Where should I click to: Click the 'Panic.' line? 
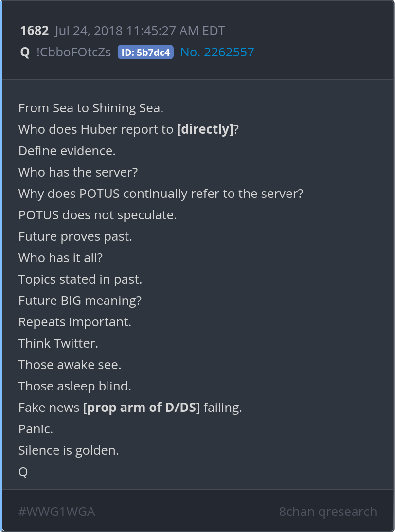click(x=36, y=429)
